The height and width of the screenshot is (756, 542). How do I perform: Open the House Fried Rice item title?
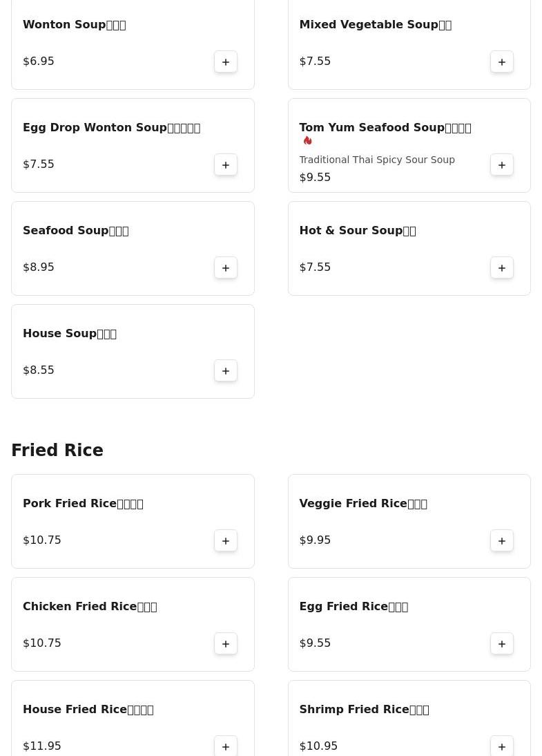(x=88, y=709)
